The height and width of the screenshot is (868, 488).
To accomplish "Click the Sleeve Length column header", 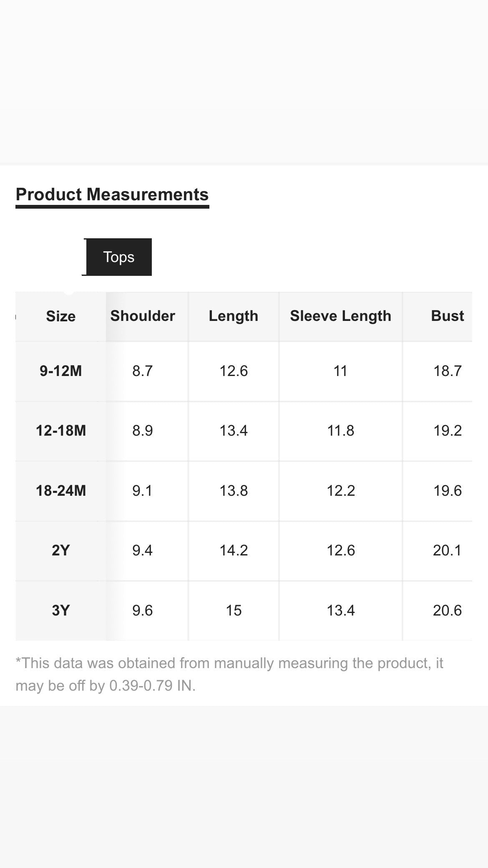I will tap(341, 316).
